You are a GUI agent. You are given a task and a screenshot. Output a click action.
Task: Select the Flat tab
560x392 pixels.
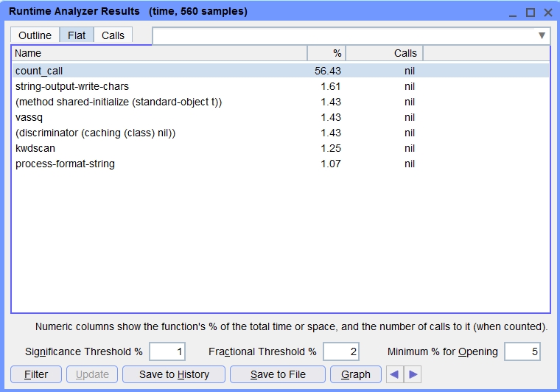[x=77, y=35]
